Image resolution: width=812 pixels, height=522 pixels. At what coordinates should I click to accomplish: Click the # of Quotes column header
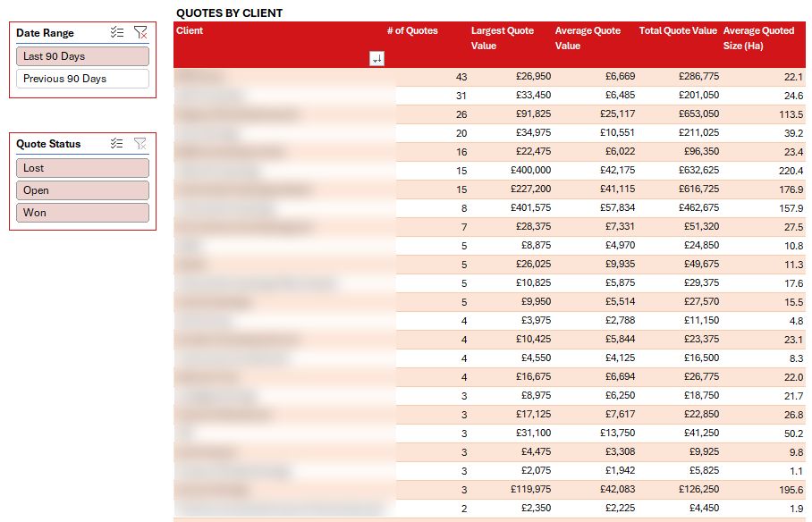(x=412, y=30)
